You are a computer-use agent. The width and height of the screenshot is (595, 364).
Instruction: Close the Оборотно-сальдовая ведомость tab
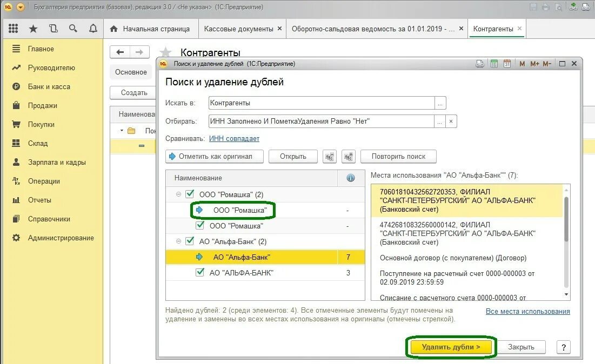pyautogui.click(x=461, y=29)
